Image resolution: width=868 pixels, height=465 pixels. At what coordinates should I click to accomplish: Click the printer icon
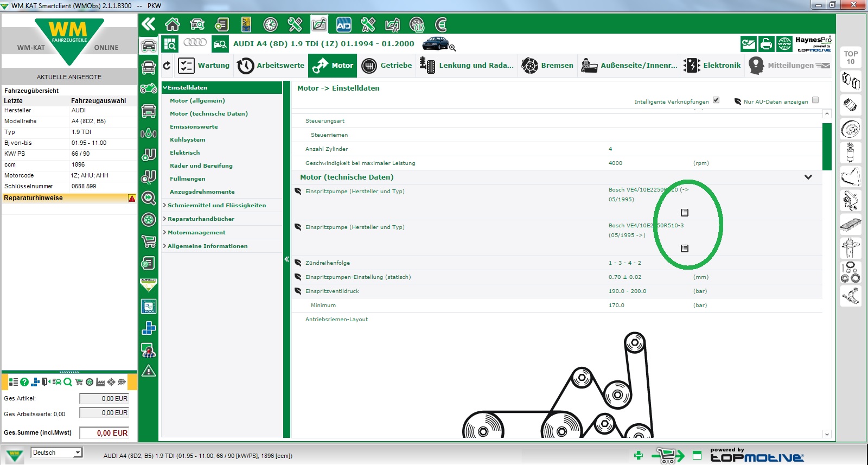pos(766,44)
